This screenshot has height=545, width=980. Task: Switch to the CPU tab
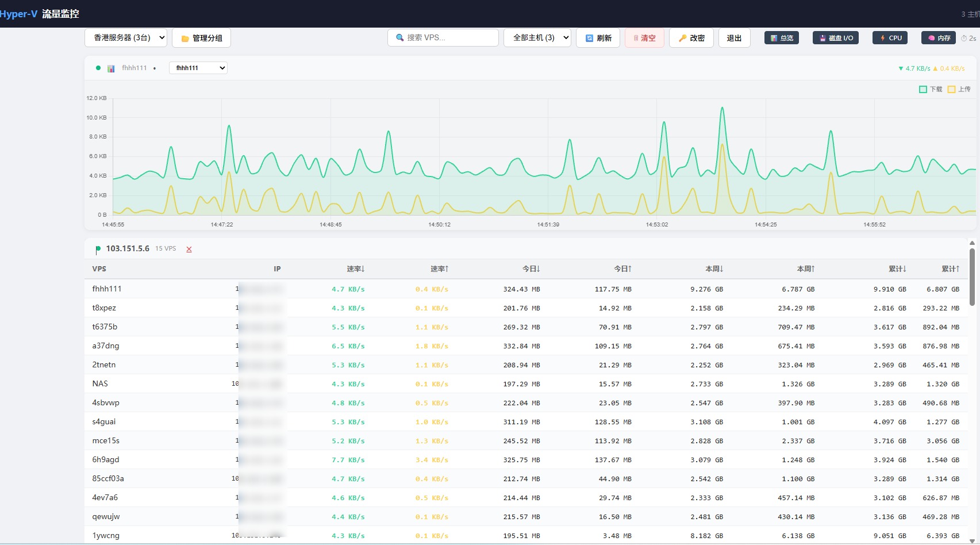[x=890, y=38]
